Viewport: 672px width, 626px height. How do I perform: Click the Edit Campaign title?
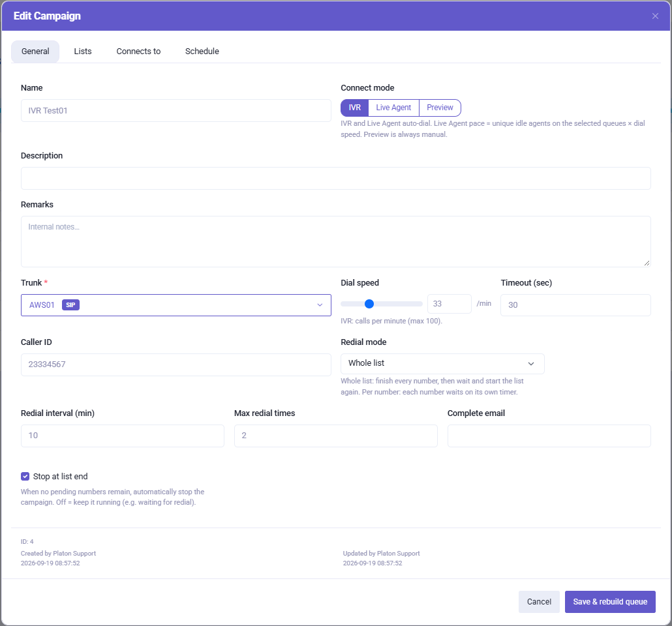tap(47, 16)
